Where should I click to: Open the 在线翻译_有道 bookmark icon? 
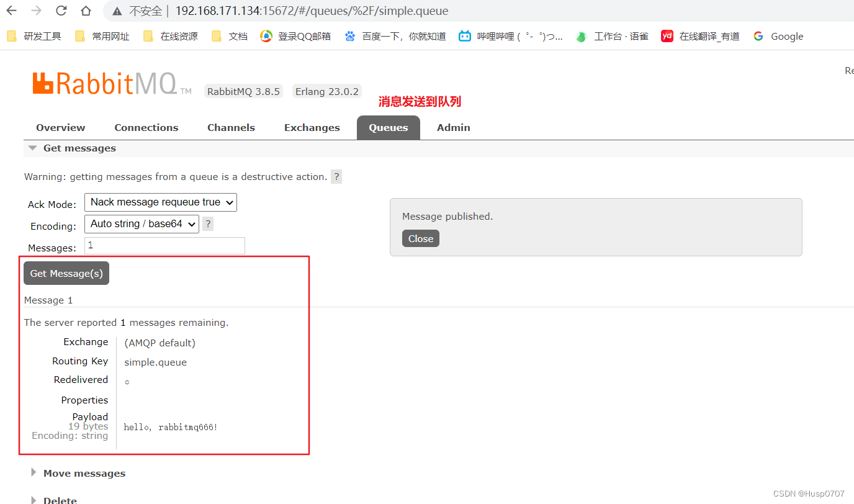(667, 36)
